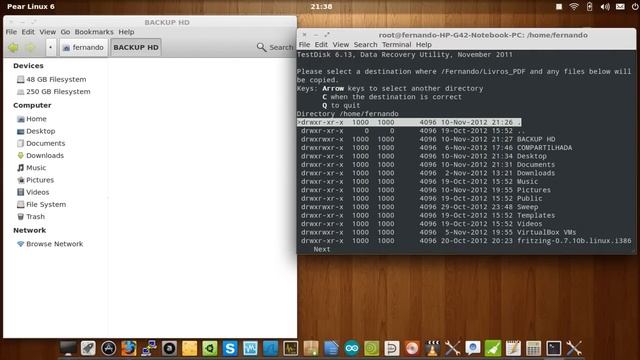Select the fernando path button
The height and width of the screenshot is (360, 640).
coord(84,48)
